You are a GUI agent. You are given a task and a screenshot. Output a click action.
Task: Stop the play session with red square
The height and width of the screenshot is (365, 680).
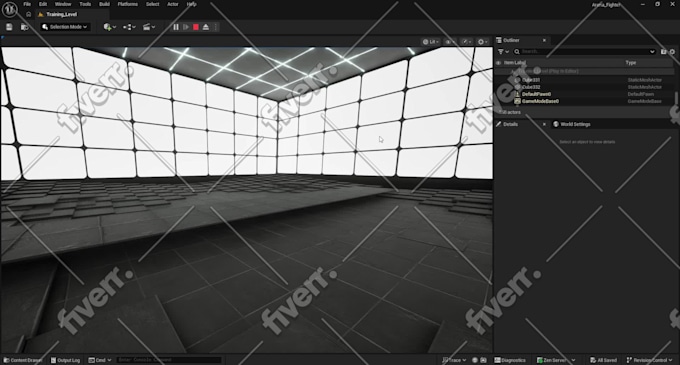point(196,27)
